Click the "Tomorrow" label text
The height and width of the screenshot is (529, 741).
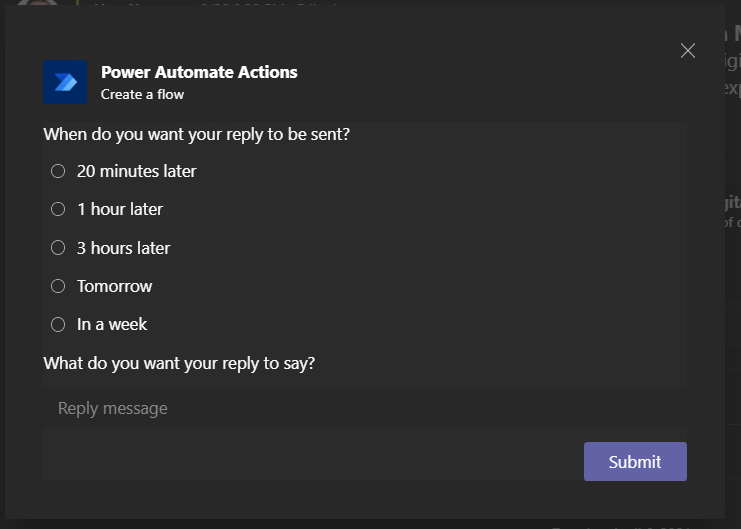coord(114,286)
